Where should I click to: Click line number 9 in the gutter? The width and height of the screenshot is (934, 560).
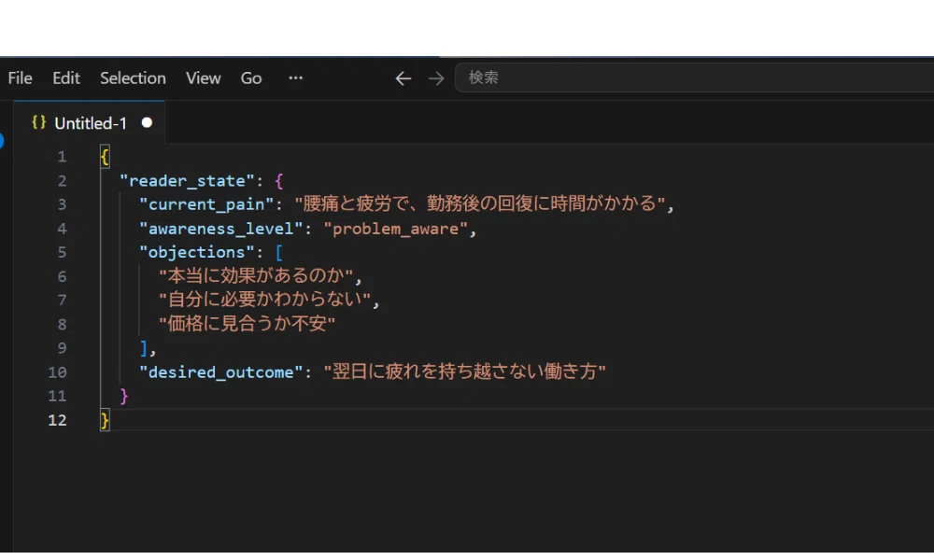(62, 348)
